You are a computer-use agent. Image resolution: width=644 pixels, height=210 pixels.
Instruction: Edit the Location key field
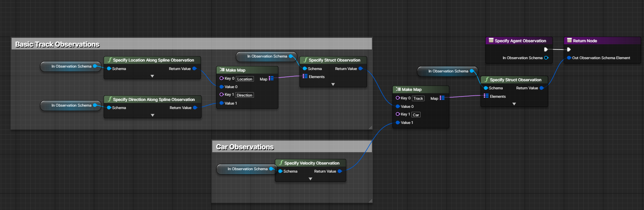click(x=245, y=79)
